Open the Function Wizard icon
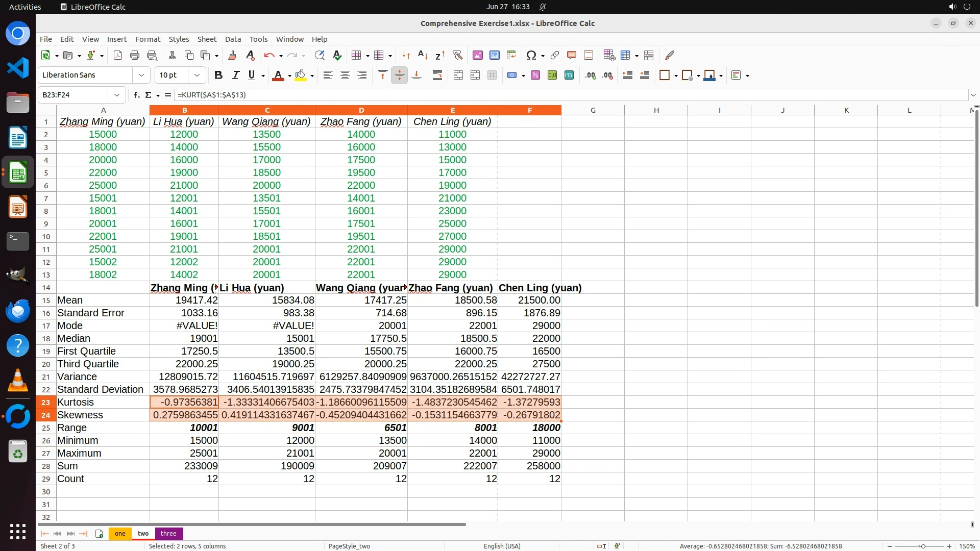The image size is (980, 551). [x=136, y=95]
